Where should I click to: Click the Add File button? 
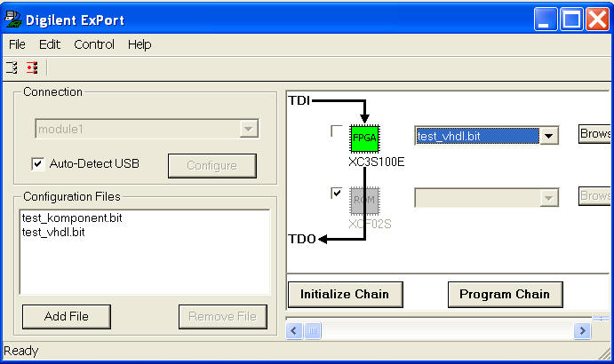click(x=66, y=316)
